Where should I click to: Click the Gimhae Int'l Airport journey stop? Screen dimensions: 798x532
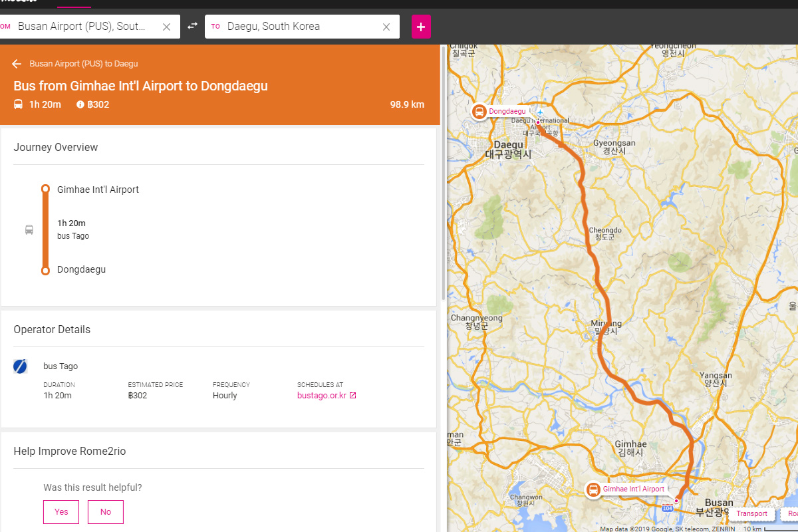click(98, 190)
